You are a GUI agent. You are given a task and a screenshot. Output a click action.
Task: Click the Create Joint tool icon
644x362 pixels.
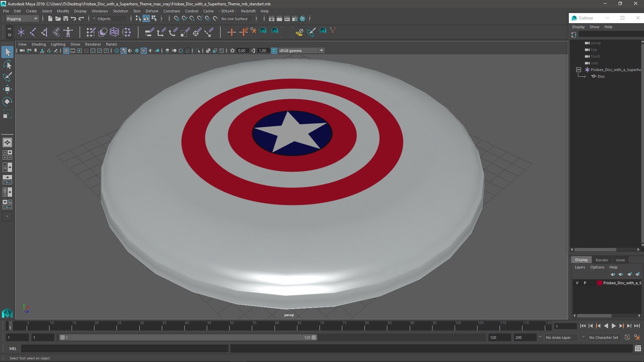click(33, 32)
